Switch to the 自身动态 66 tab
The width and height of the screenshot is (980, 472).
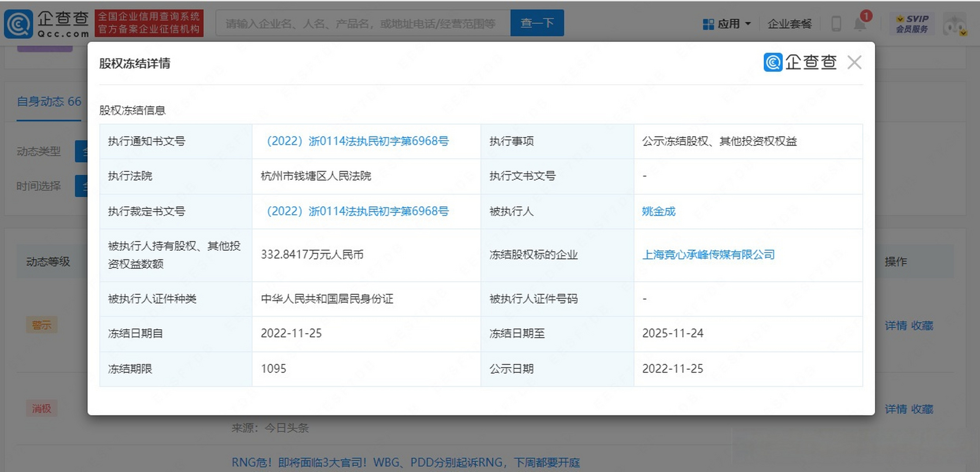coord(48,101)
